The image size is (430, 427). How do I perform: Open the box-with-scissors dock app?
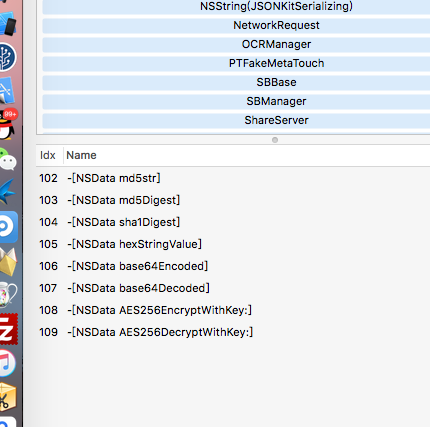(x=7, y=397)
